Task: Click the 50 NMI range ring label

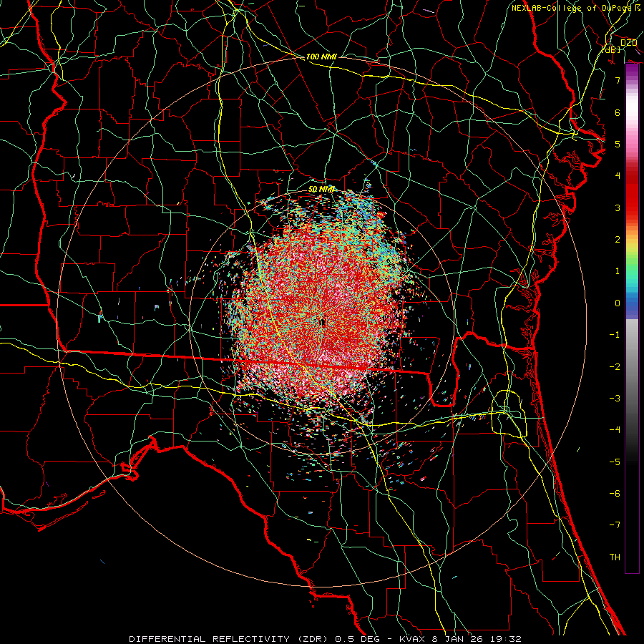Action: (x=321, y=189)
